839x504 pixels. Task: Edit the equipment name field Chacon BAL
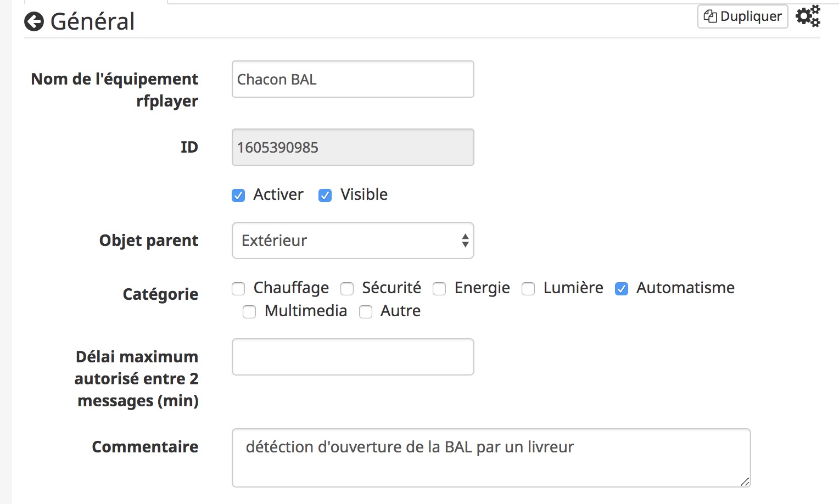[x=353, y=80]
